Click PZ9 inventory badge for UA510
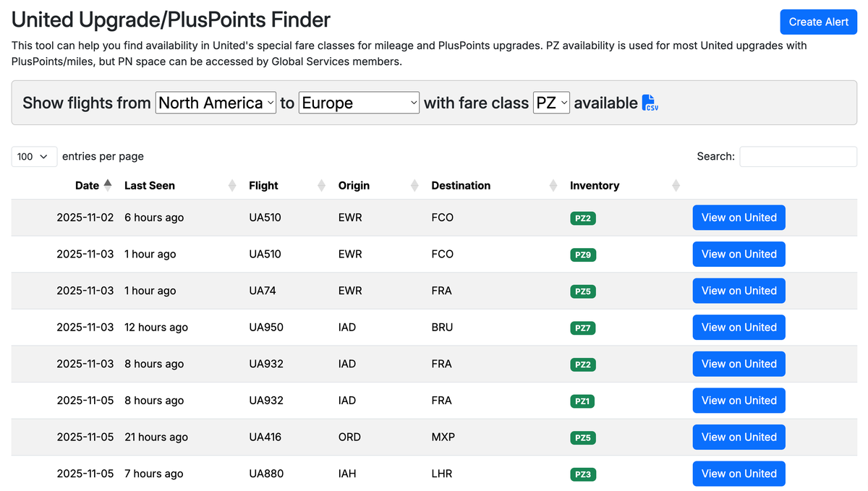The height and width of the screenshot is (491, 868). coord(582,255)
